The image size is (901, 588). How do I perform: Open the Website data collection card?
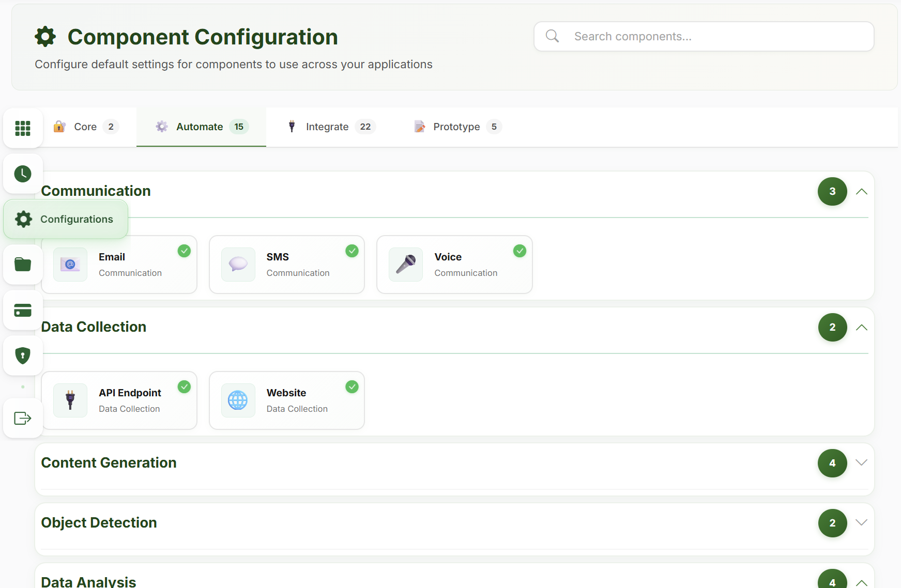tap(287, 400)
